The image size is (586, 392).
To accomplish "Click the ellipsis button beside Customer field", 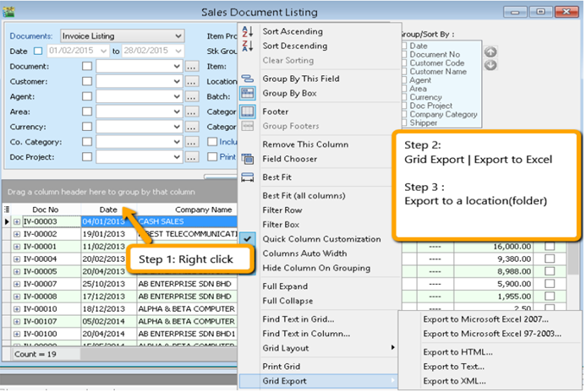I will pos(192,81).
